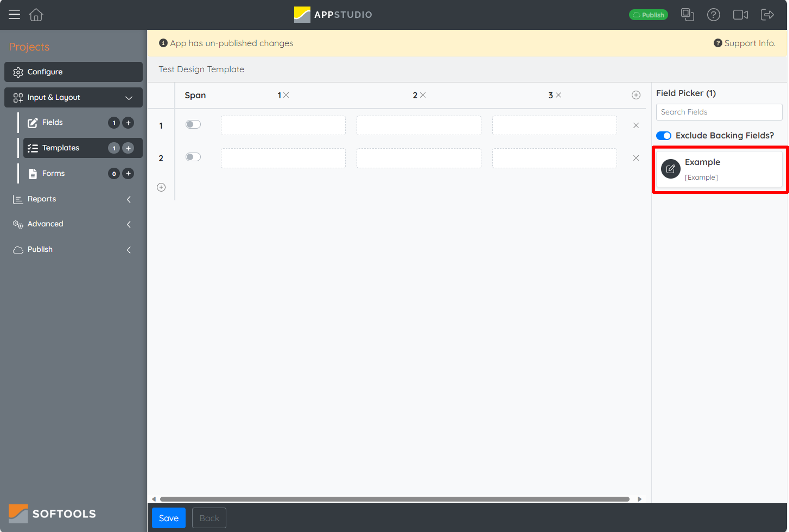
Task: Add a new row with plus circle
Action: (x=161, y=187)
